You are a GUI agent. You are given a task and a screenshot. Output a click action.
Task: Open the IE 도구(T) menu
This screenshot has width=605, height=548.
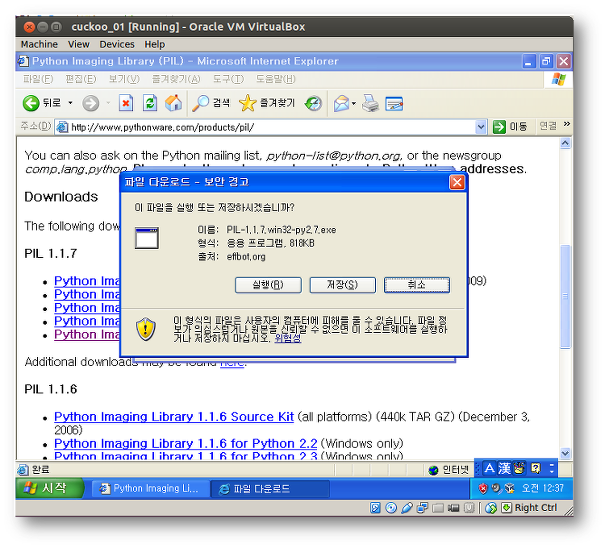coord(228,79)
